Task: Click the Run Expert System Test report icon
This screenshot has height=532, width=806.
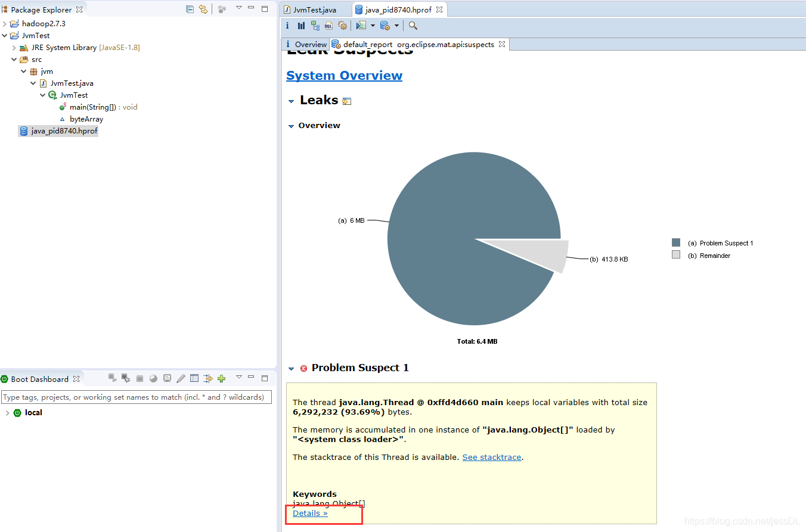Action: click(361, 26)
